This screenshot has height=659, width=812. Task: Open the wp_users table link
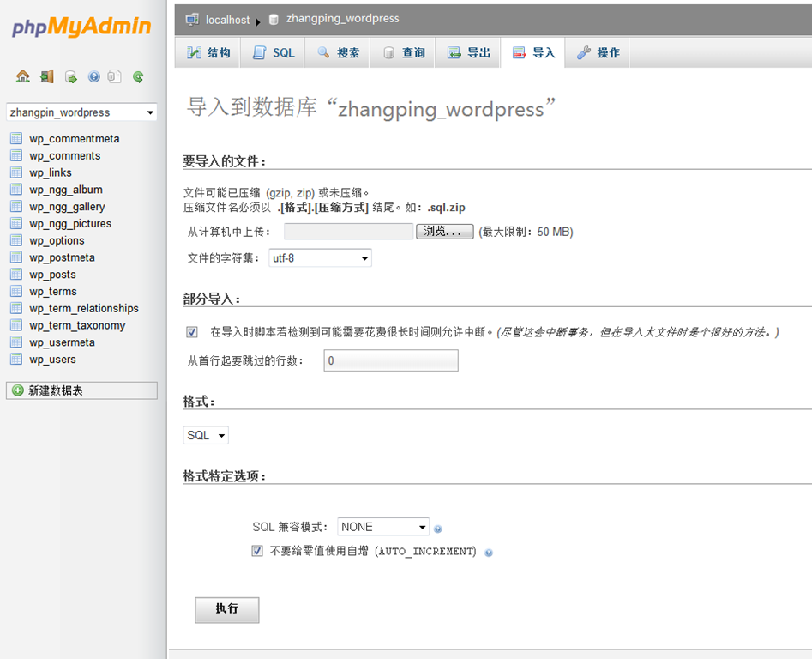click(53, 360)
